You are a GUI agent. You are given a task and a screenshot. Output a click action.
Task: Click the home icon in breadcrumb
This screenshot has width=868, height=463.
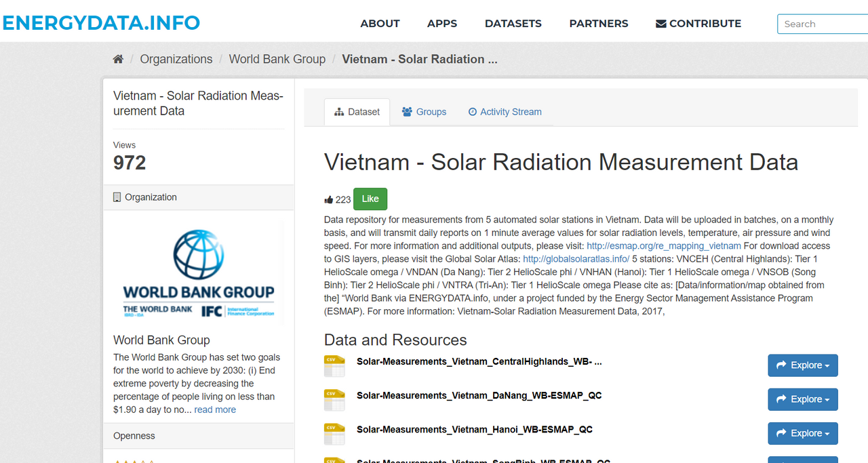point(118,59)
